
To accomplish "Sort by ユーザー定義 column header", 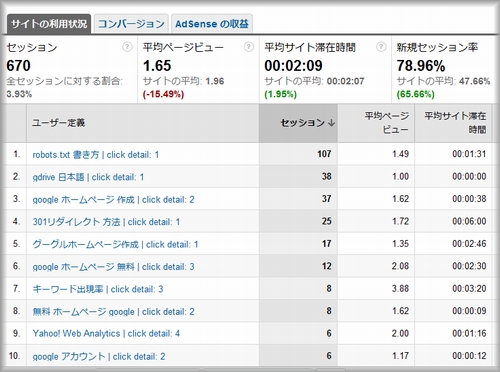I will tap(143, 123).
